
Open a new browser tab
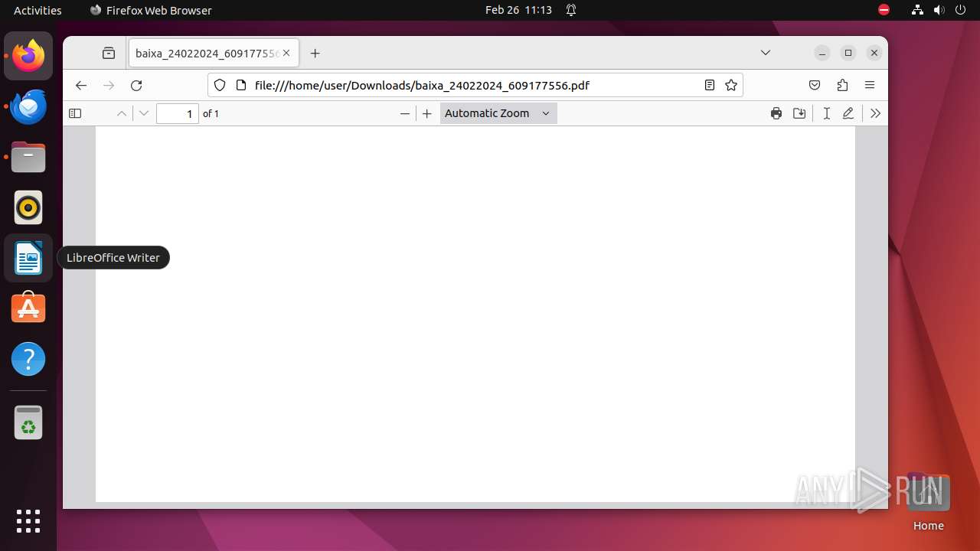[x=315, y=53]
